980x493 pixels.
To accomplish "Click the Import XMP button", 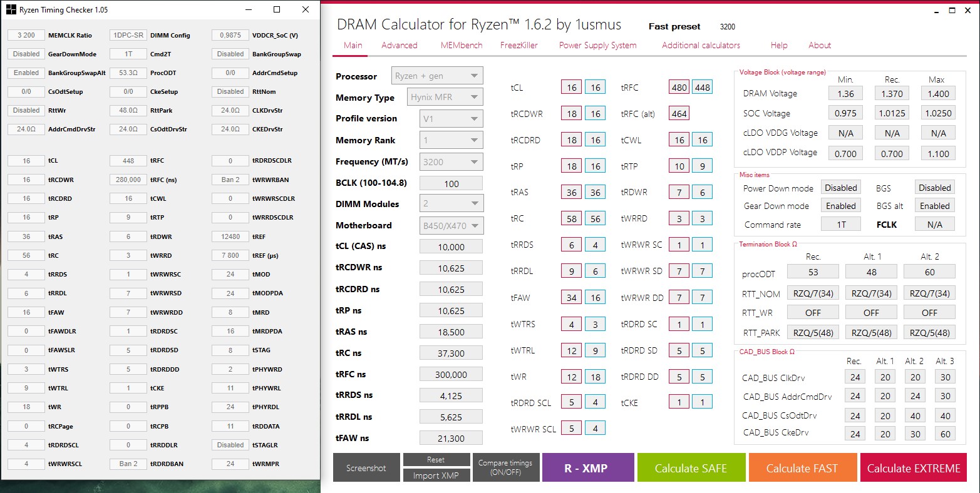I will 436,475.
